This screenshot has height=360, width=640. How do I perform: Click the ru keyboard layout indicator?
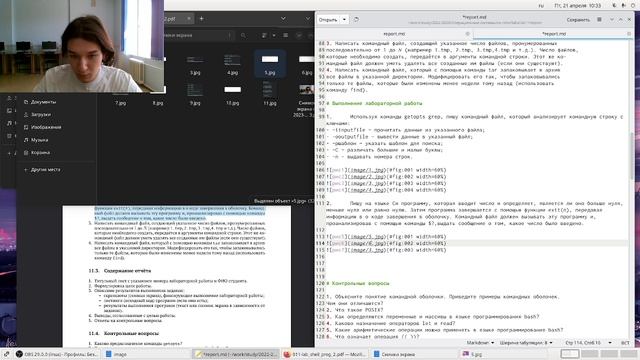tap(541, 6)
